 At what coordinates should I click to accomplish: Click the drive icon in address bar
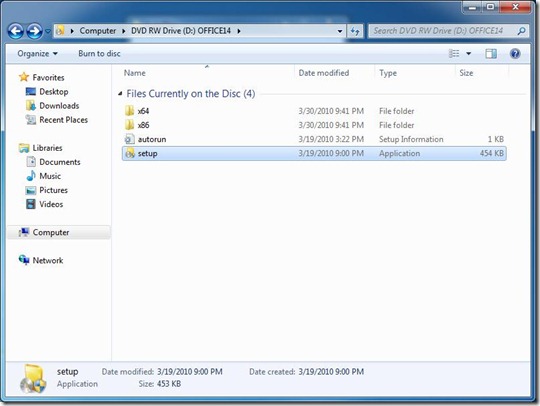[x=60, y=31]
